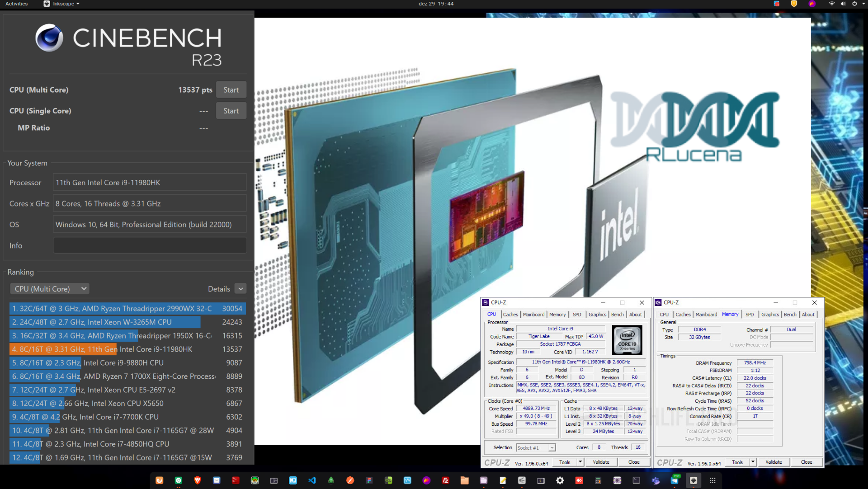Open the power menu icon in the top bar

click(854, 4)
